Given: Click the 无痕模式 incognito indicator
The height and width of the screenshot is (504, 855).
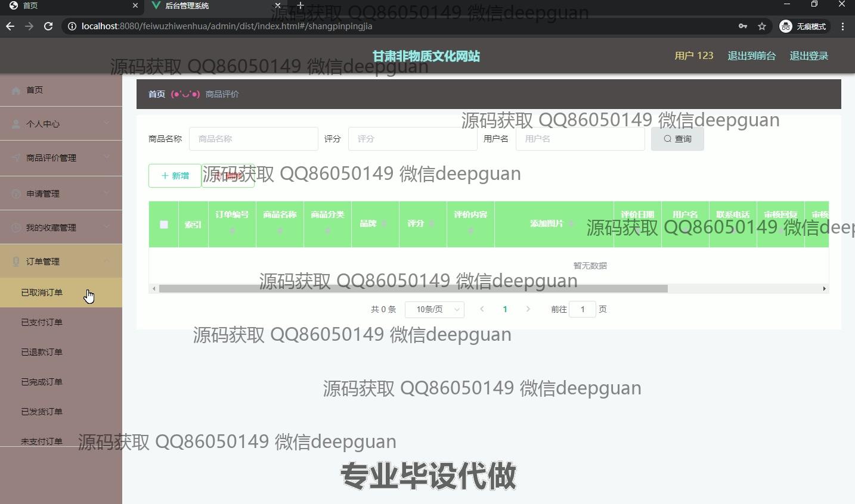Looking at the screenshot, I should 804,26.
